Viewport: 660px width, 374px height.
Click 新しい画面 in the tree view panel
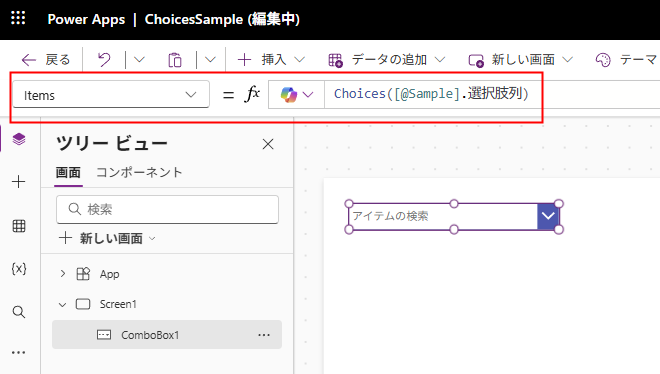(x=107, y=239)
